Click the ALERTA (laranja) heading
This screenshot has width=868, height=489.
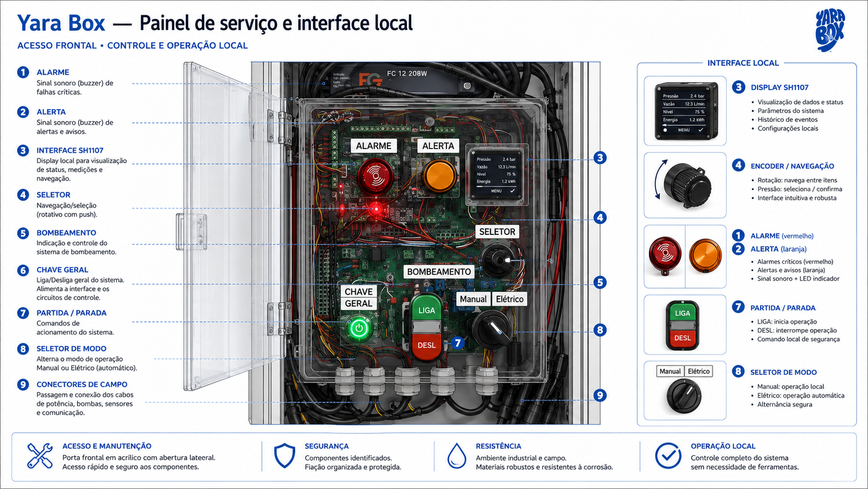779,249
